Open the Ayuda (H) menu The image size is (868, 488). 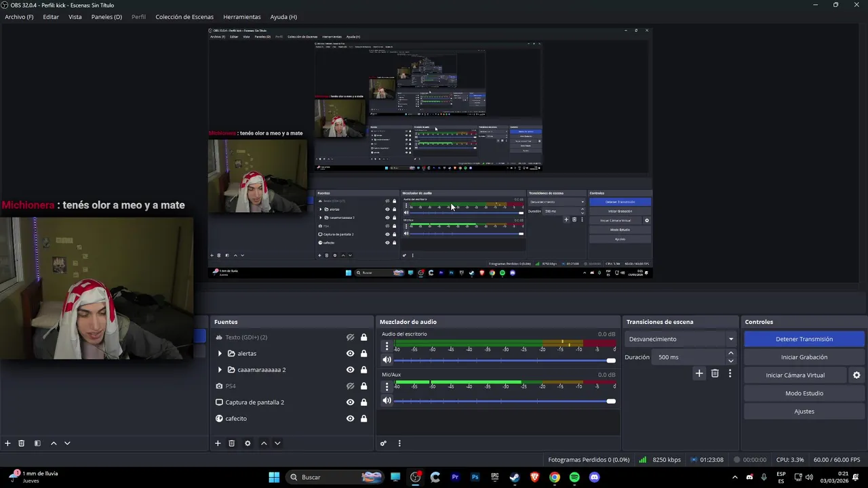283,17
